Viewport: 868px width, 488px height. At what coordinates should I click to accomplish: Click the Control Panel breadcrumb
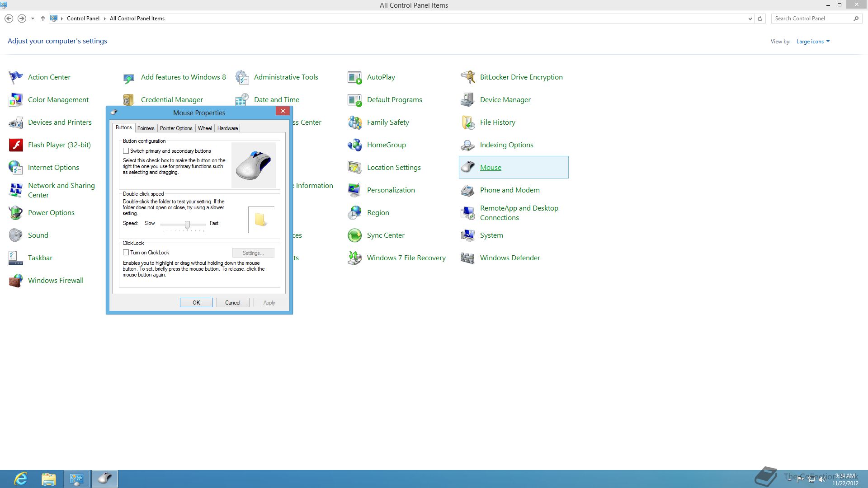83,19
